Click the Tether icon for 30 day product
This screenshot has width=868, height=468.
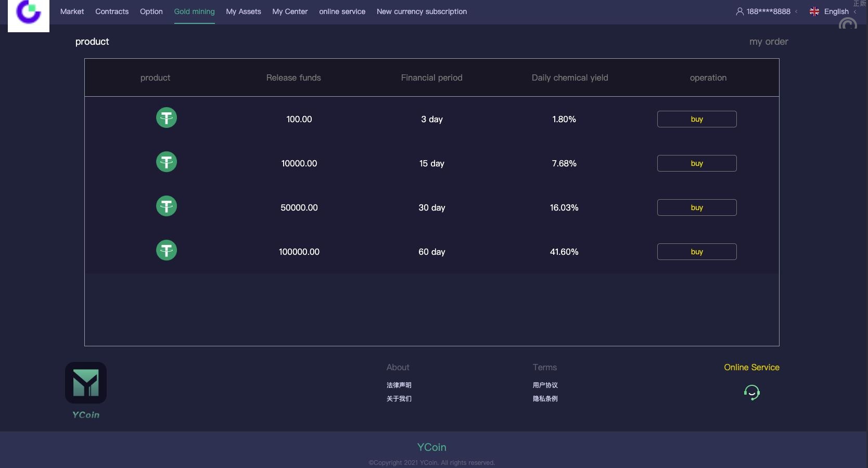[x=167, y=206]
